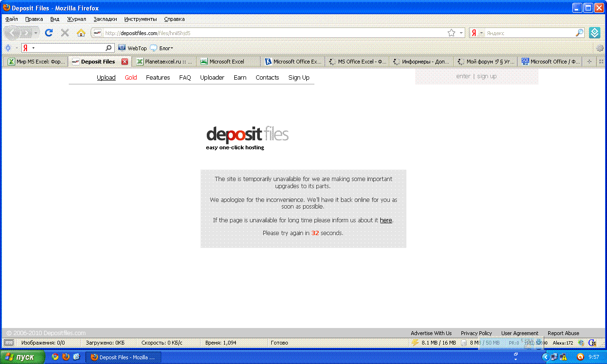Image resolution: width=607 pixels, height=364 pixels.
Task: Expand hidden tray icons with the blue arrow
Action: point(546,357)
